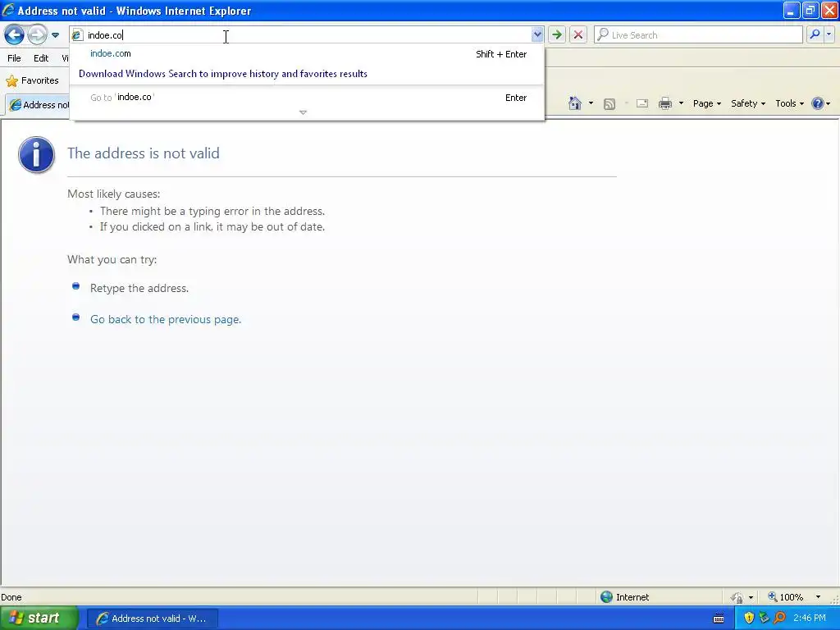Click the Internet Explorer title bar icon
Image resolution: width=840 pixels, height=630 pixels.
[8, 10]
